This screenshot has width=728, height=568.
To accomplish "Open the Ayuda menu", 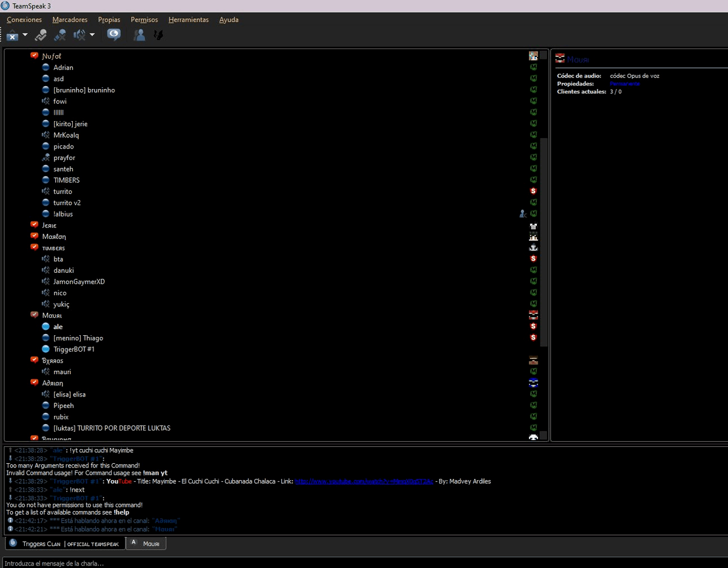I will [229, 19].
